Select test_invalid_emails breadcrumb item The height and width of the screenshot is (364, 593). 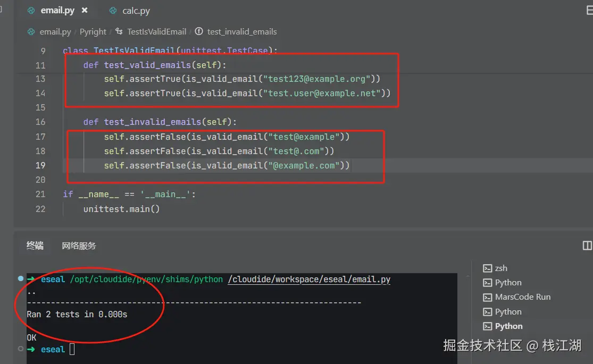pos(242,32)
